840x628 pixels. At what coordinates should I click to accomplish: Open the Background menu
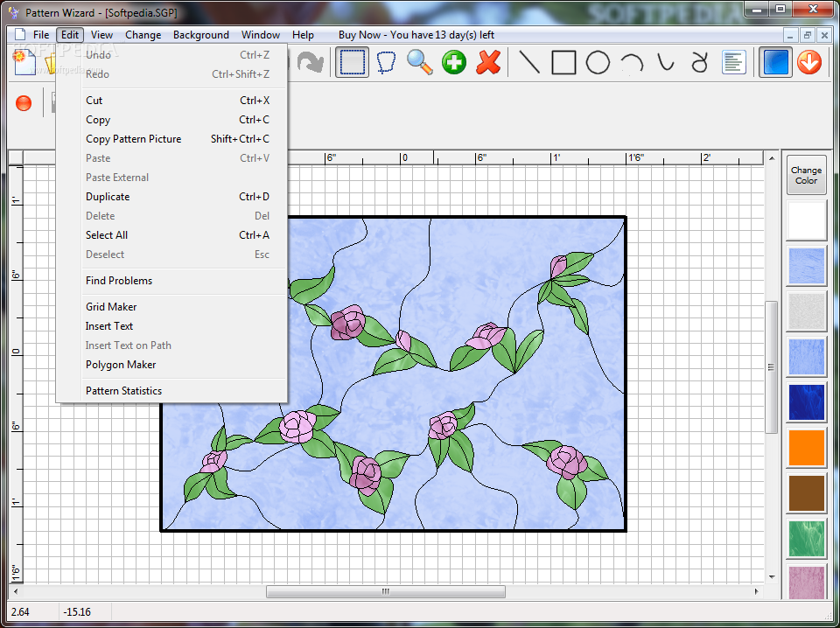coord(201,35)
